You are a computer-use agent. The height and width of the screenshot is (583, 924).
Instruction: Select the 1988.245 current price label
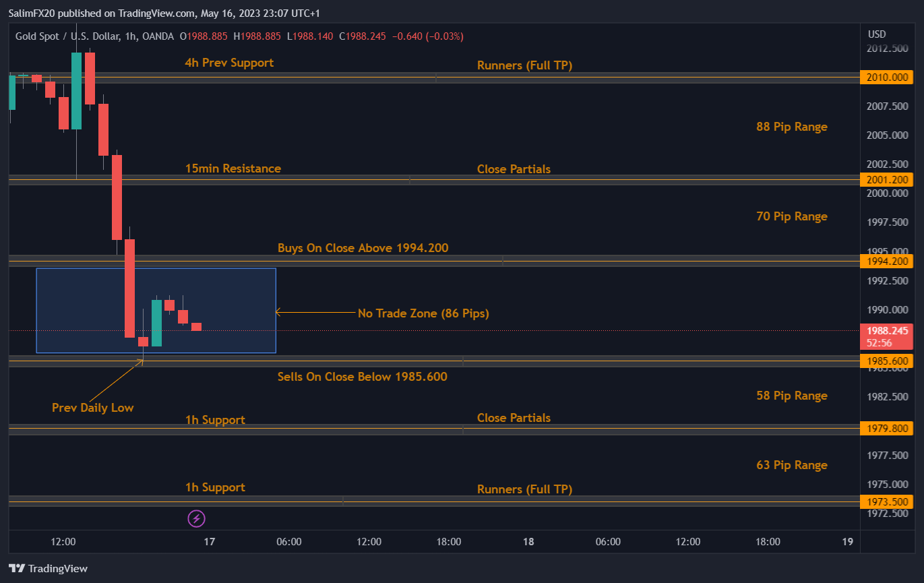(886, 330)
